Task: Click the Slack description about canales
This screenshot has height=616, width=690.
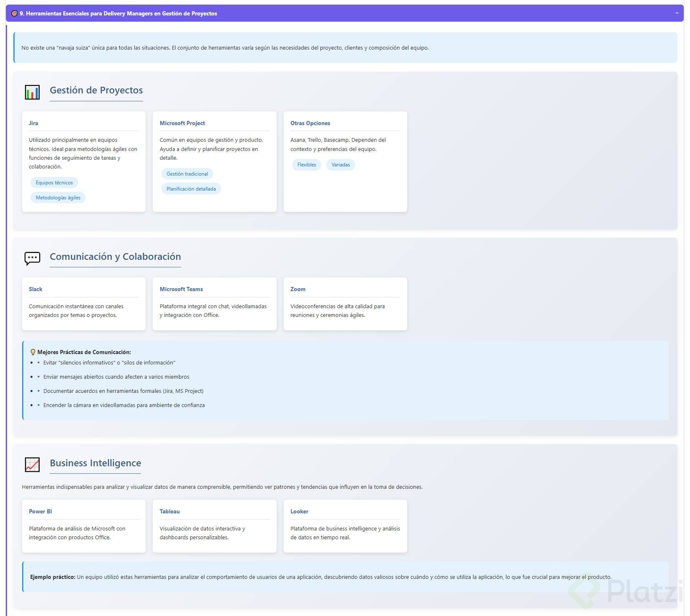Action: click(76, 311)
